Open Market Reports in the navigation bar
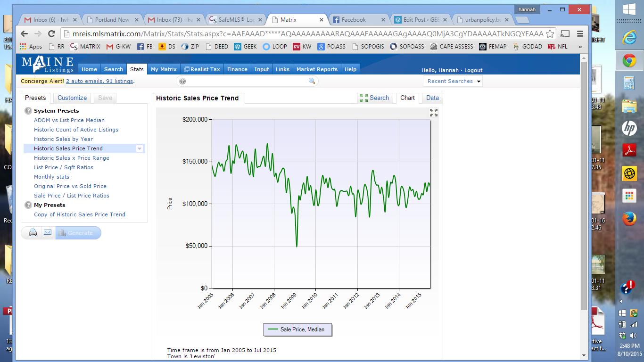Image resolution: width=644 pixels, height=362 pixels. point(317,69)
